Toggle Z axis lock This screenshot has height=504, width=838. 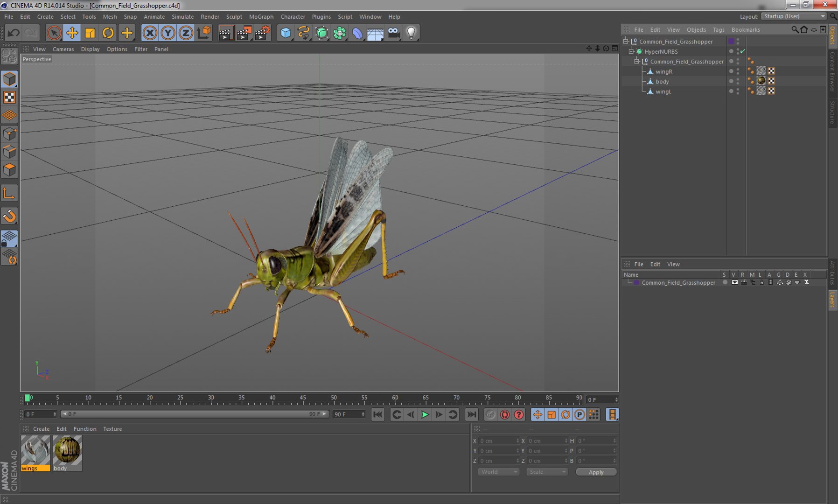(186, 33)
